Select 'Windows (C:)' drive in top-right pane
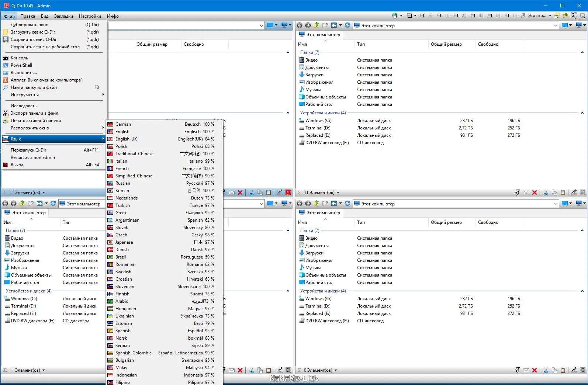Screen dimensions: 588x385 tap(315, 121)
